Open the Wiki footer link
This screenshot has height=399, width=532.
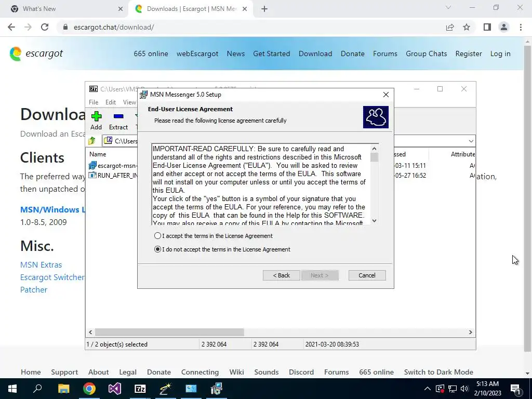tap(236, 372)
